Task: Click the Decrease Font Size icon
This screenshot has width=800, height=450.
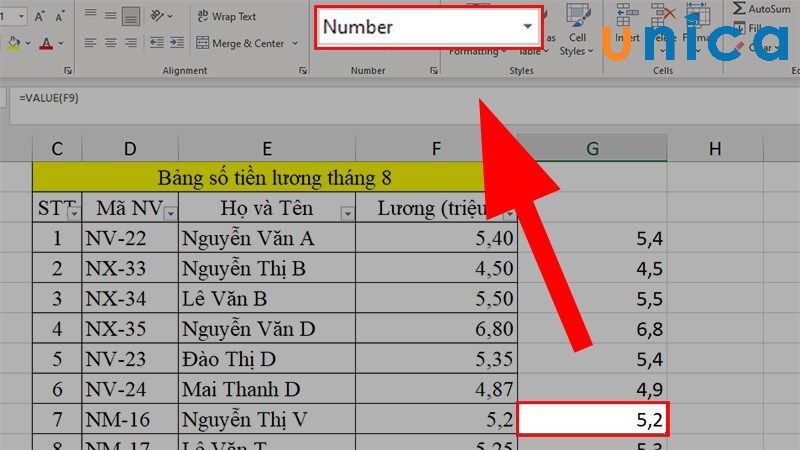Action: pyautogui.click(x=60, y=16)
